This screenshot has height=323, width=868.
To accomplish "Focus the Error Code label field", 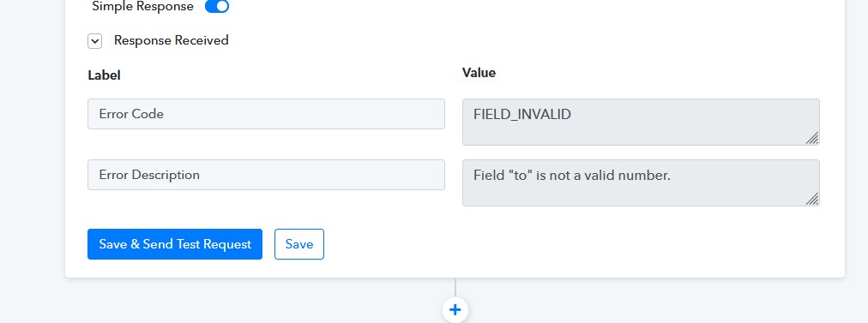I will coord(266,114).
